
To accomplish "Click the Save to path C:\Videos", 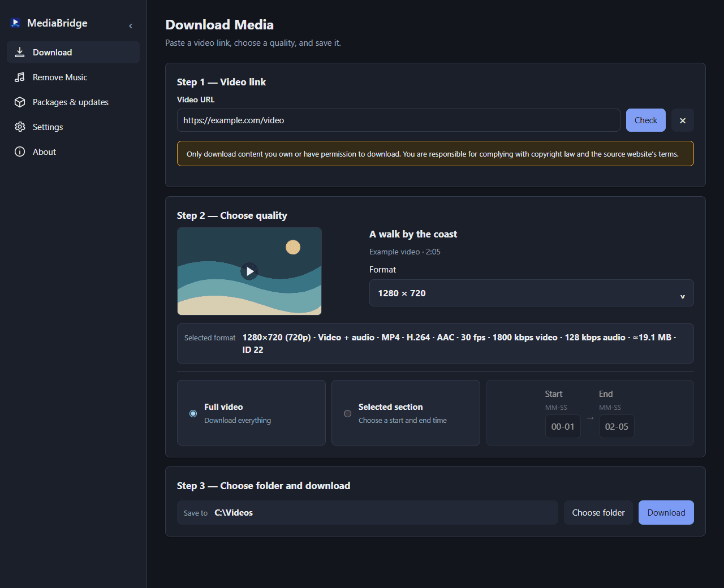I will coord(234,513).
